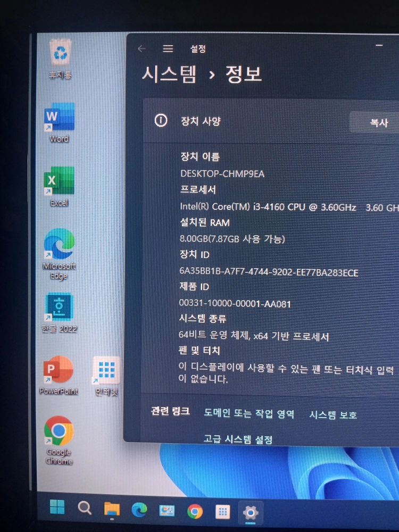Click the info icon beside 장치 사양
Image resolution: width=399 pixels, height=532 pixels.
(161, 120)
